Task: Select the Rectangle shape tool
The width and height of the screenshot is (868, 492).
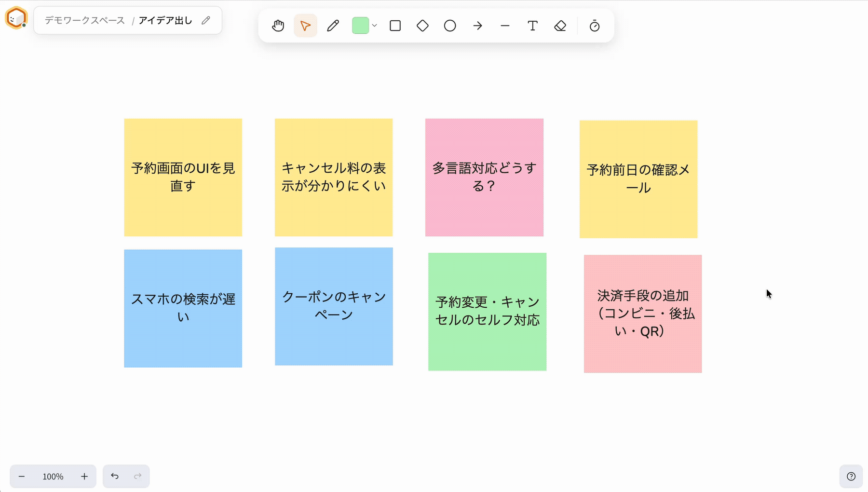Action: (395, 26)
